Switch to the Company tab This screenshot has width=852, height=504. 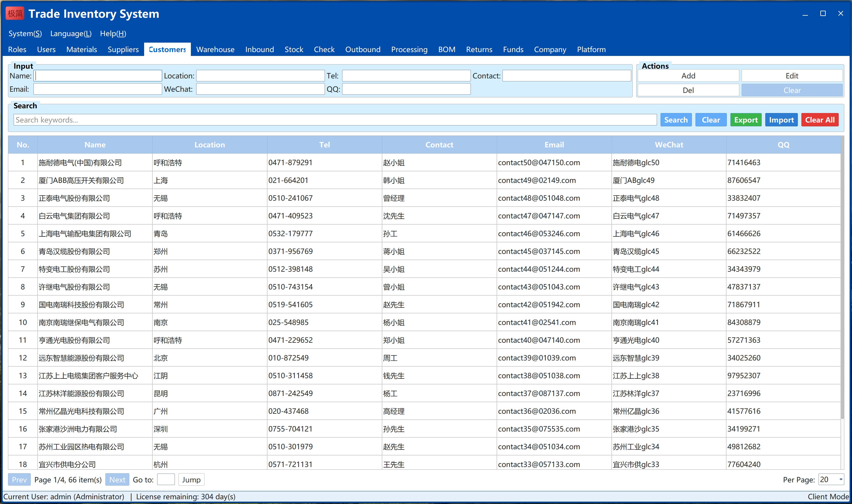point(550,50)
